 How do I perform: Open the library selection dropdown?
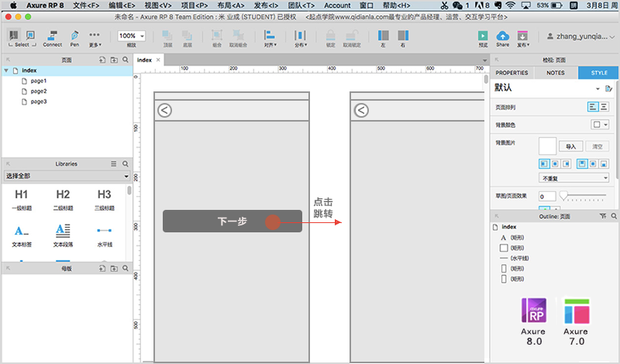67,176
